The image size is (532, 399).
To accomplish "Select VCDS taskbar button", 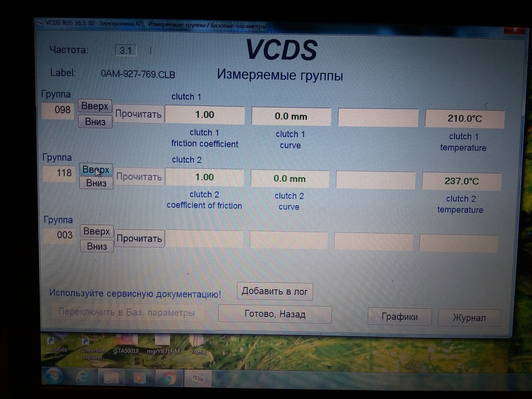I will [x=198, y=378].
